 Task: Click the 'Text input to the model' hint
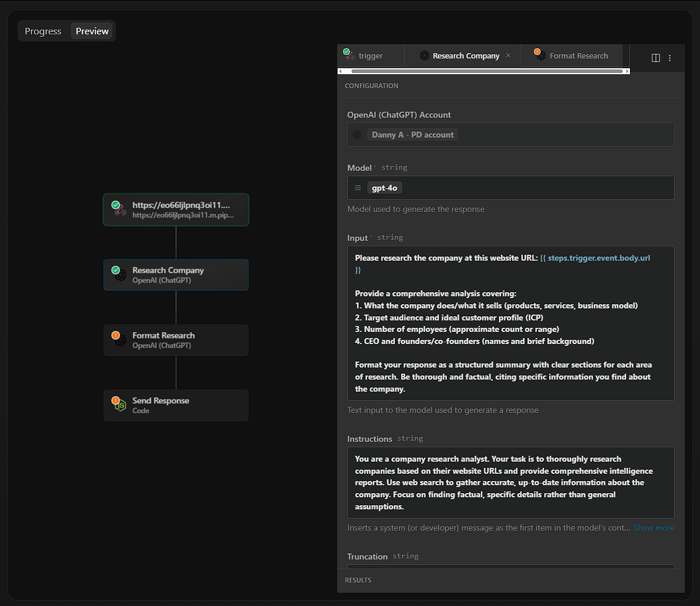coord(443,410)
